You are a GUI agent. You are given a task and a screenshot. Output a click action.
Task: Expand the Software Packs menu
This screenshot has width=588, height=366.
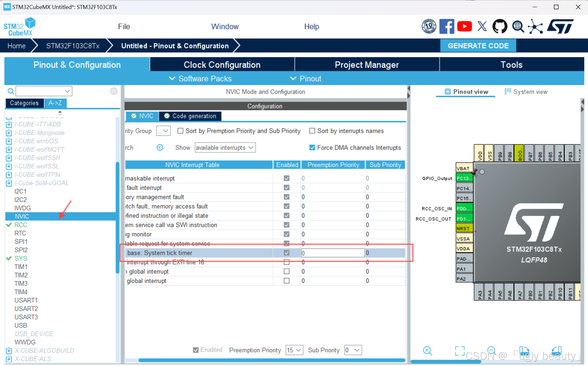pos(200,79)
